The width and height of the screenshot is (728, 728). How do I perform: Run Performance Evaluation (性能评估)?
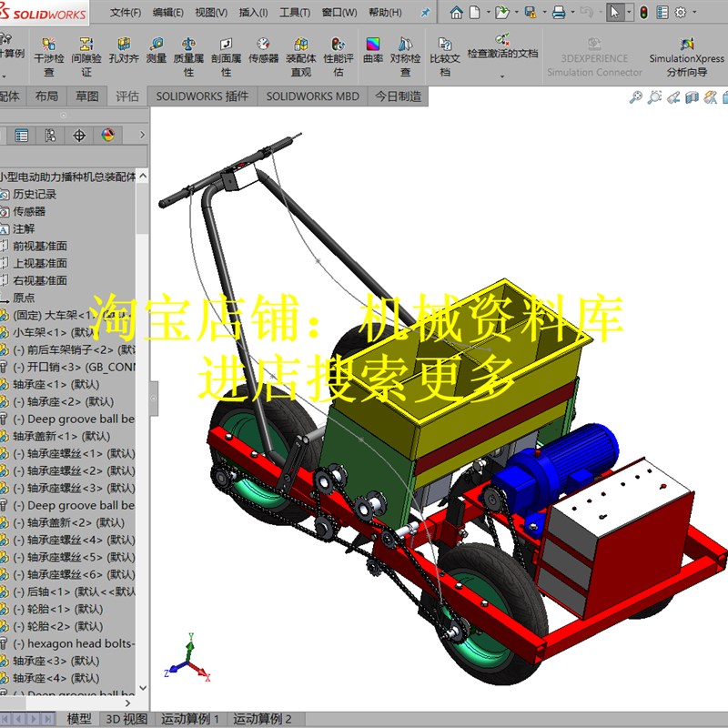[339, 56]
